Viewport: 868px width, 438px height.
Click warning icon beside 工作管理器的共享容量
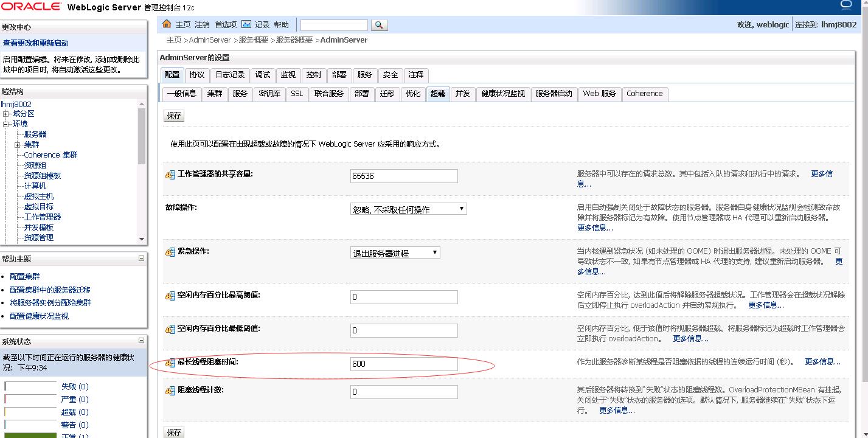[170, 175]
